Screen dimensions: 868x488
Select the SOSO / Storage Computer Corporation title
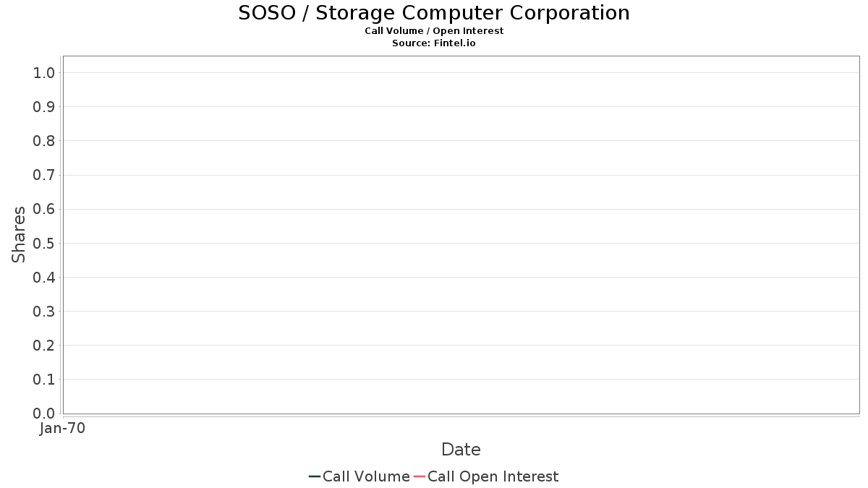434,13
